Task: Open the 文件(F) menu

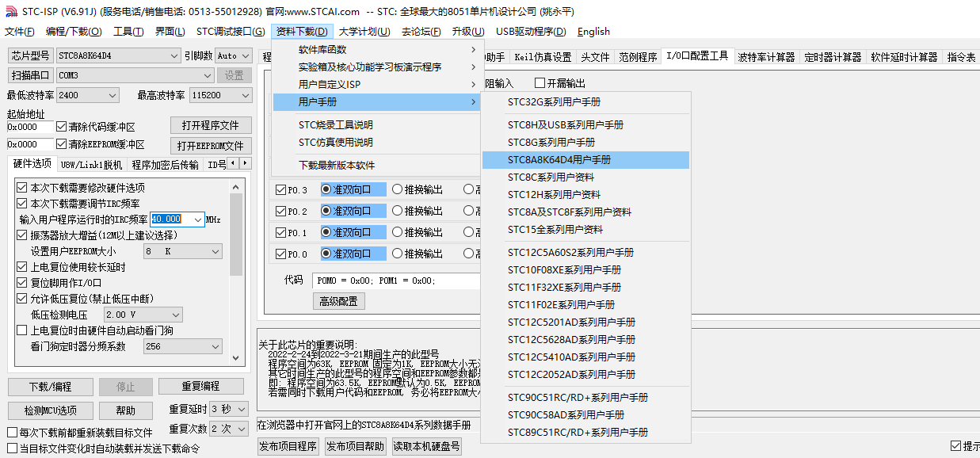Action: [x=20, y=32]
